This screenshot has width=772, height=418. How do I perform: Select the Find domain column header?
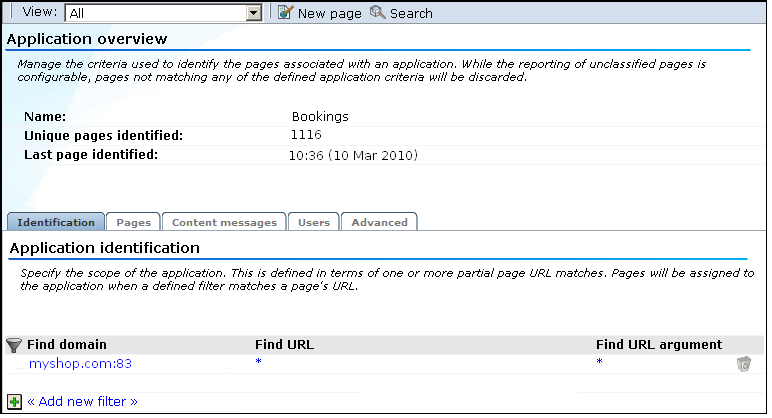pyautogui.click(x=67, y=345)
